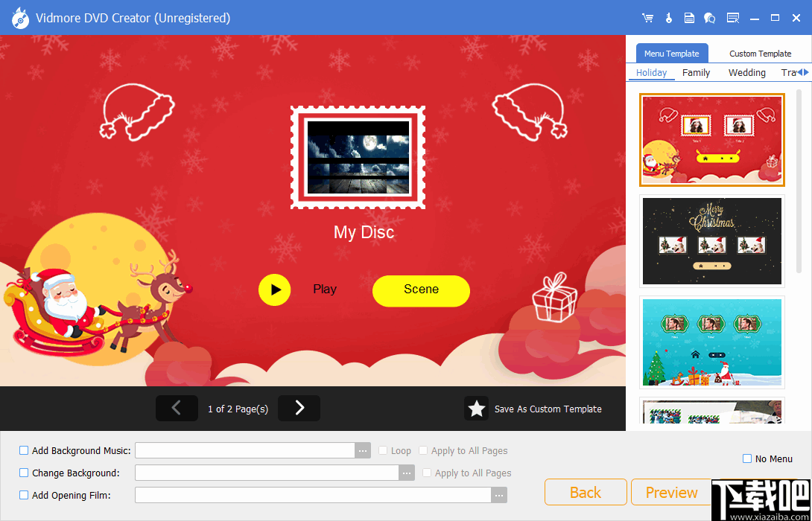Check the Change Background option
Viewport: 812px width, 521px height.
(x=23, y=472)
